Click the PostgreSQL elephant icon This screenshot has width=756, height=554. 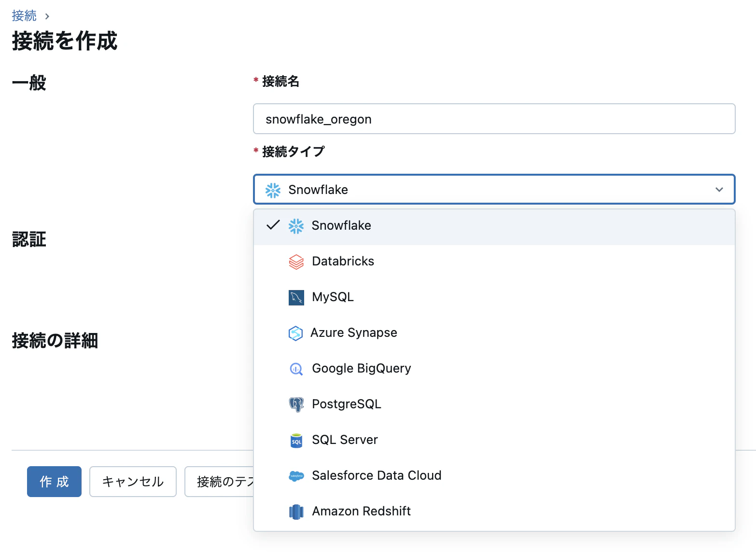pos(296,404)
